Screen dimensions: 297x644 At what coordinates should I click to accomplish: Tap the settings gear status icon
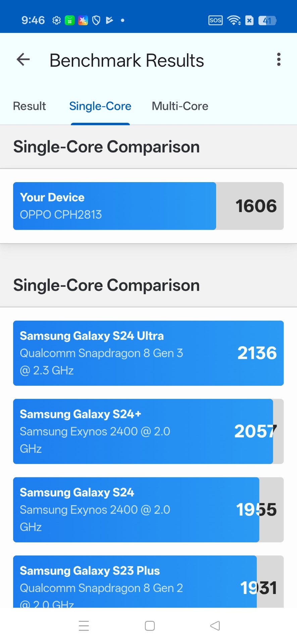coord(57,20)
